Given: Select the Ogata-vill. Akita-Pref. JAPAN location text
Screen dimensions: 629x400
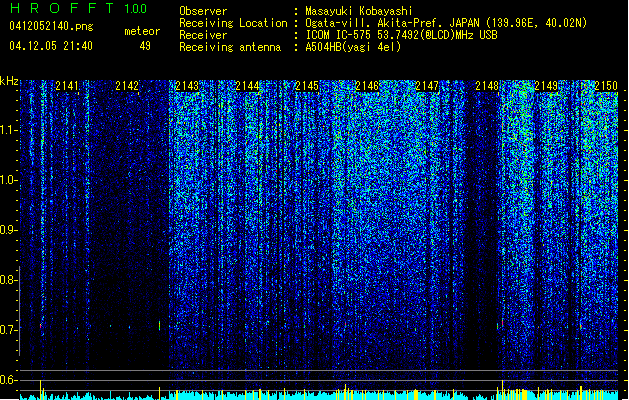Looking at the screenshot, I should [x=446, y=23].
